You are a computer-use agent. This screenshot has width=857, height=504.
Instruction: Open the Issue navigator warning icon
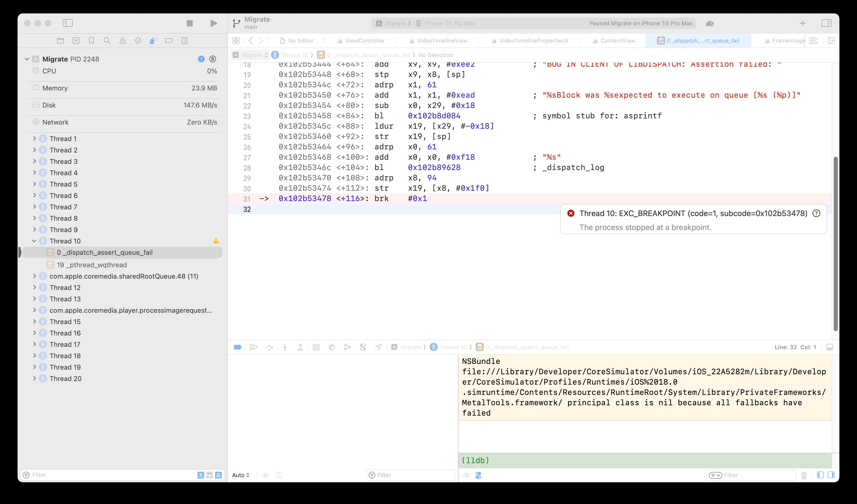[123, 41]
